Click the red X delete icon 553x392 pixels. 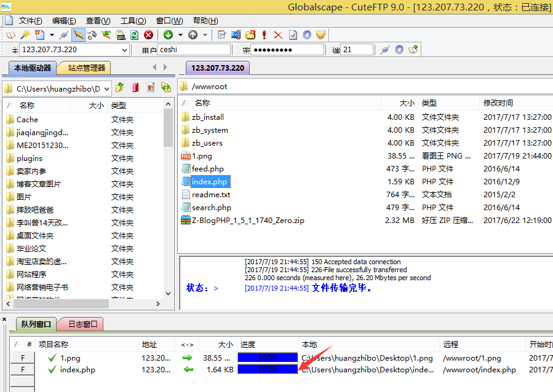click(278, 35)
